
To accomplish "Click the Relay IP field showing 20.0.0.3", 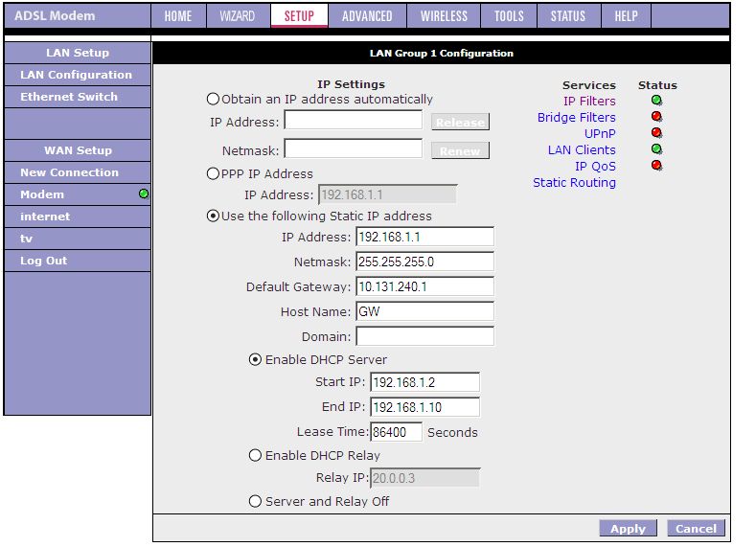I will [424, 478].
